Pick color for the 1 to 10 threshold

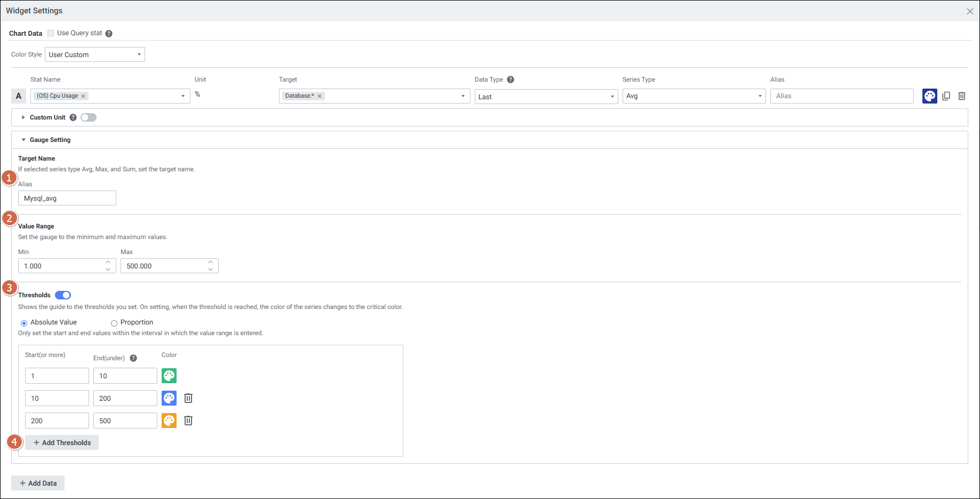(x=169, y=376)
